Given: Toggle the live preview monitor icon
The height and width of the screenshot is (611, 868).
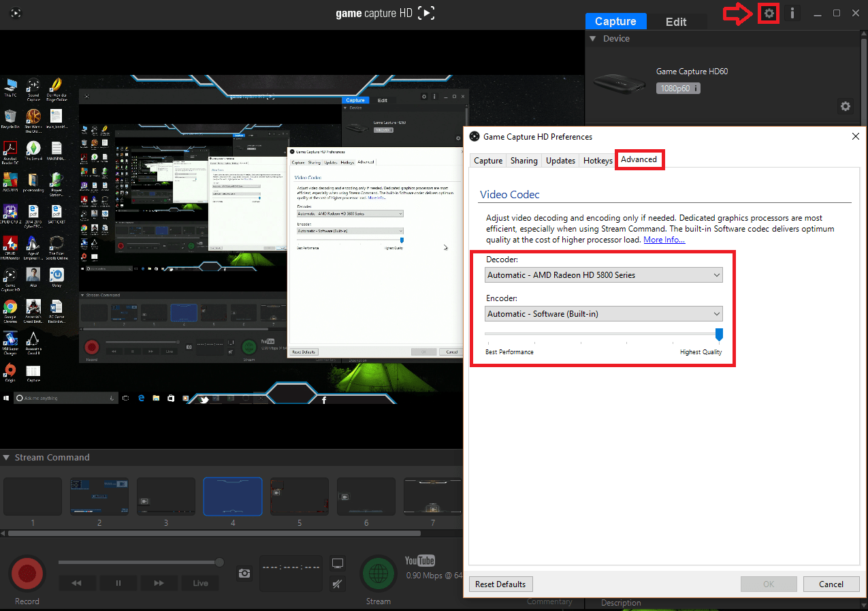Looking at the screenshot, I should (x=337, y=562).
